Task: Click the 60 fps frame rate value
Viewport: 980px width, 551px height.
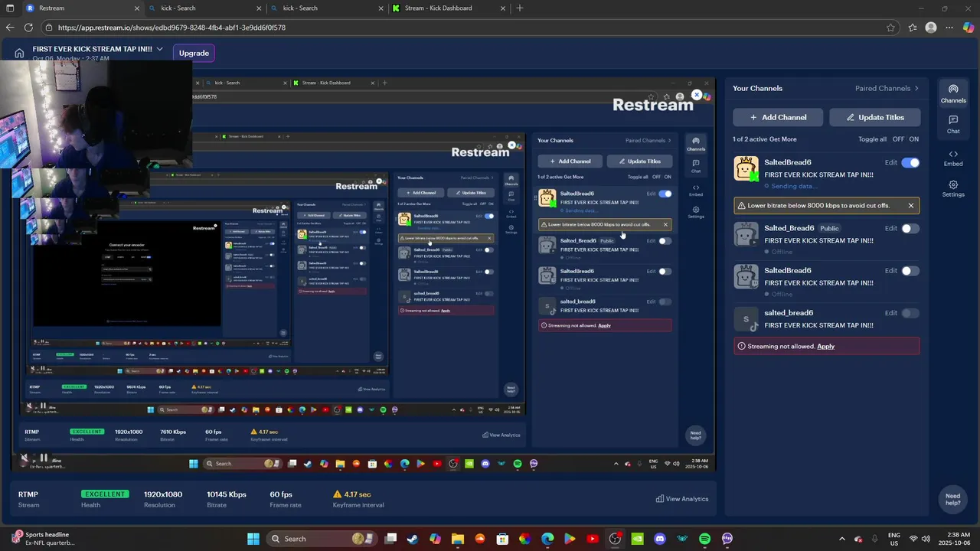Action: [x=281, y=494]
